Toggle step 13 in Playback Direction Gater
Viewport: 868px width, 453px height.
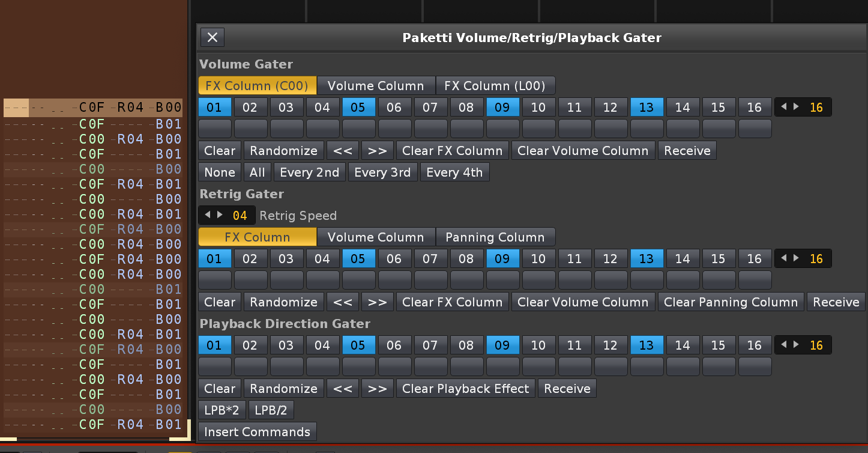click(x=646, y=345)
